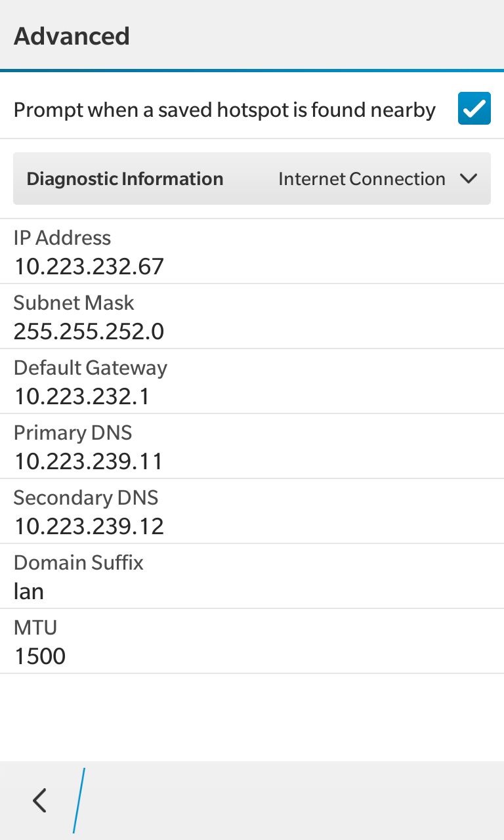The image size is (504, 840).
Task: Select the 'lan' domain suffix value
Action: (x=29, y=591)
